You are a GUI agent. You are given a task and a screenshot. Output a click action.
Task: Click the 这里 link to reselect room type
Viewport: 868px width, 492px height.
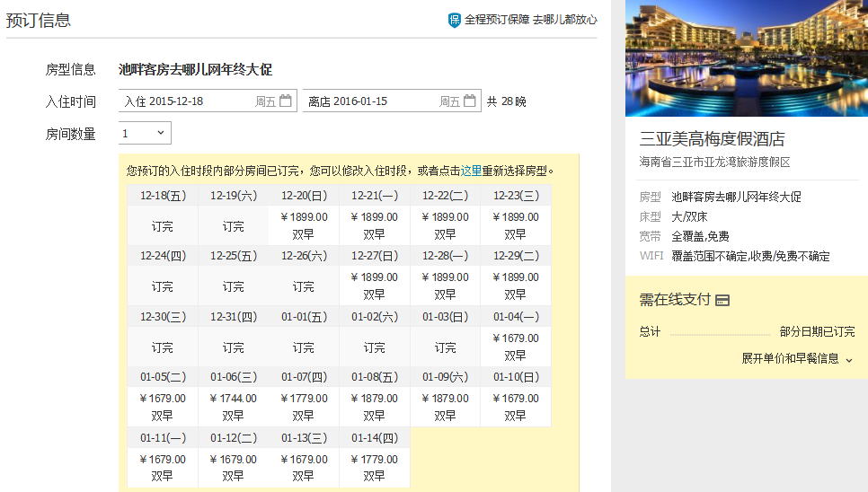[x=471, y=171]
